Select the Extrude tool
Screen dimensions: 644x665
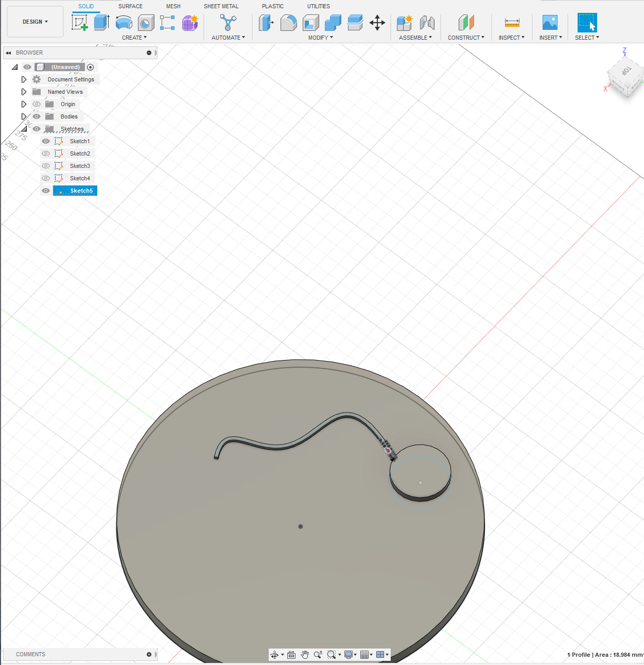pyautogui.click(x=101, y=23)
